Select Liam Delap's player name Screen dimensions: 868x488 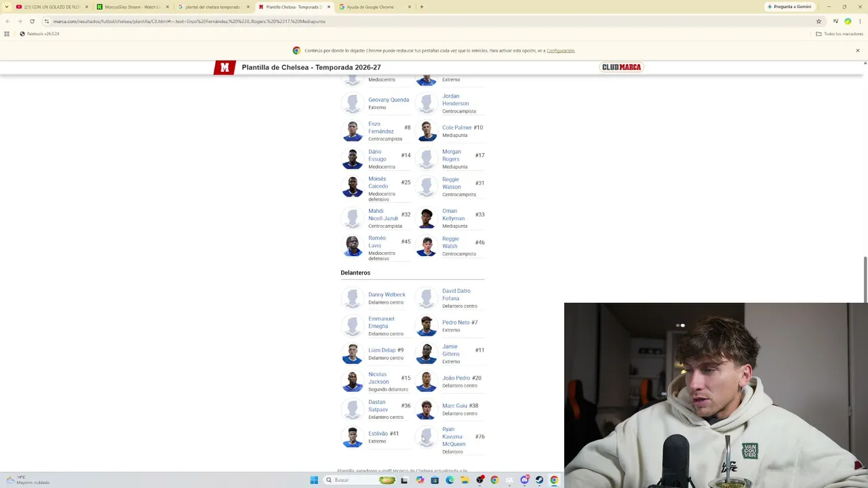382,350
